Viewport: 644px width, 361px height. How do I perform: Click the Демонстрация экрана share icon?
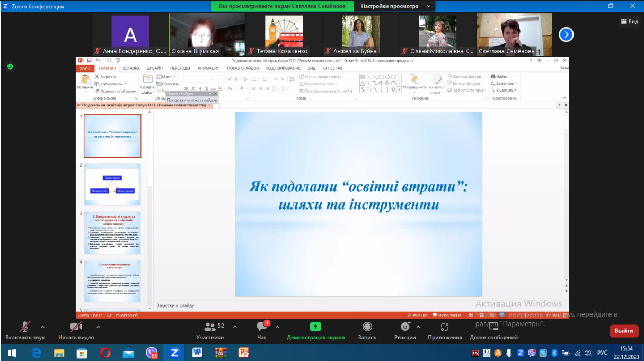click(315, 327)
